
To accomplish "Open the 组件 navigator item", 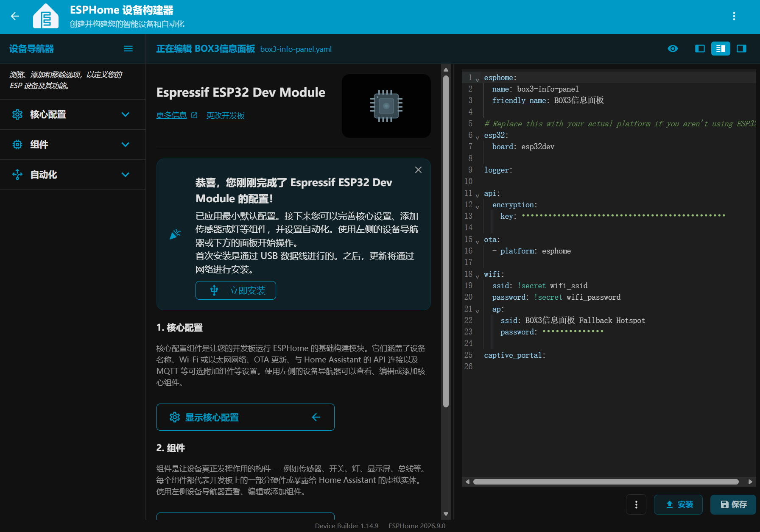I will pyautogui.click(x=73, y=145).
